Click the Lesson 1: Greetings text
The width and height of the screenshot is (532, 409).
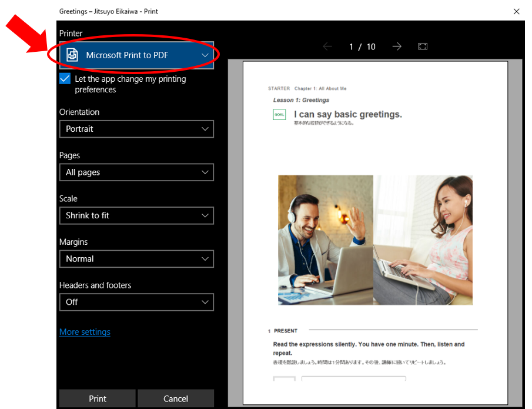302,100
